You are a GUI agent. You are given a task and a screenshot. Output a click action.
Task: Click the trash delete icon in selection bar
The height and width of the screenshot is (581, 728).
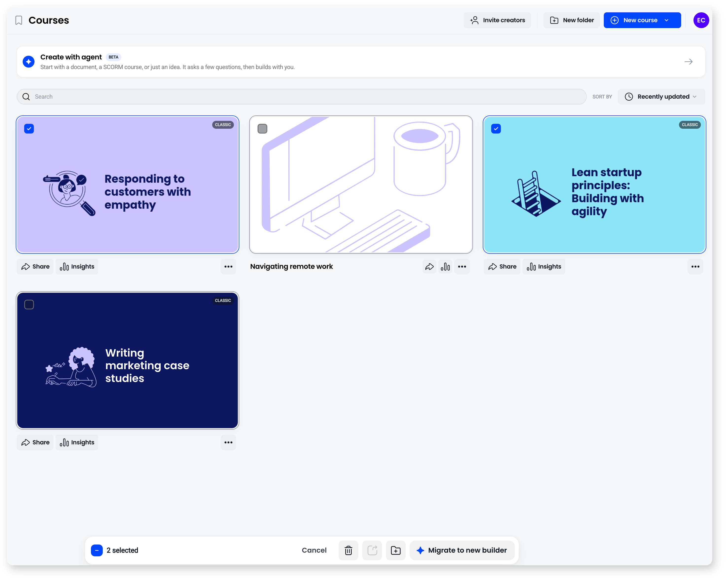(348, 550)
